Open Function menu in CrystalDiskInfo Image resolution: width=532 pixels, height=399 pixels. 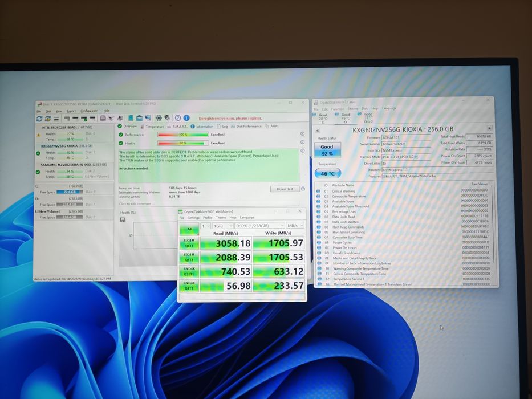[338, 109]
